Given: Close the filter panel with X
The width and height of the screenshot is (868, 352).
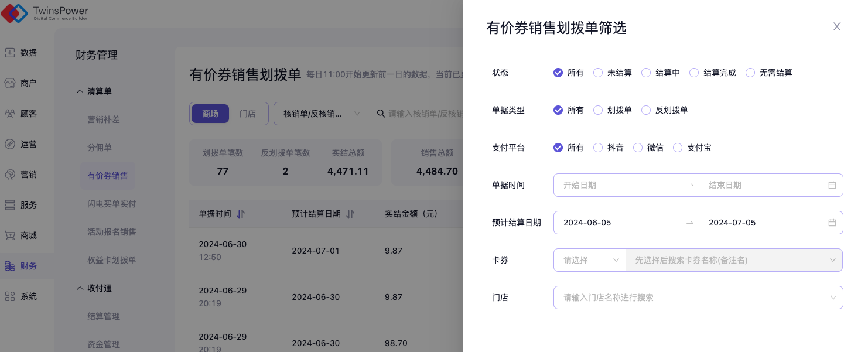Looking at the screenshot, I should click(x=836, y=26).
